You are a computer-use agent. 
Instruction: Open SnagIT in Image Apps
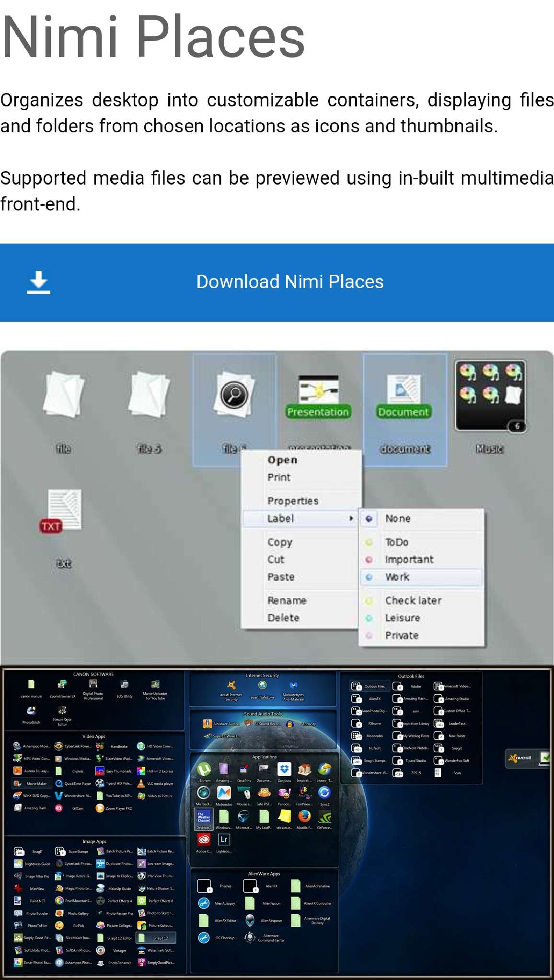pos(29,852)
